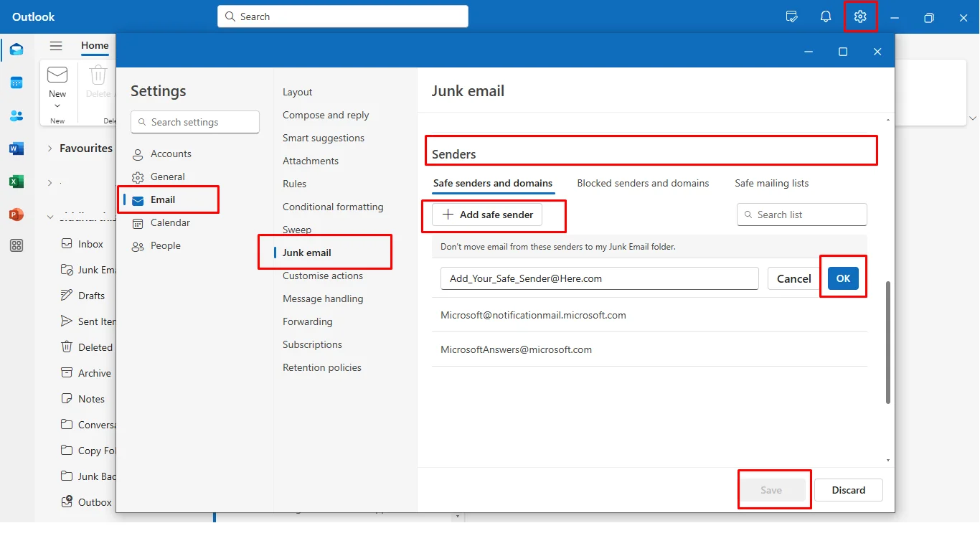
Task: Open Compose and reply settings
Action: [x=326, y=115]
